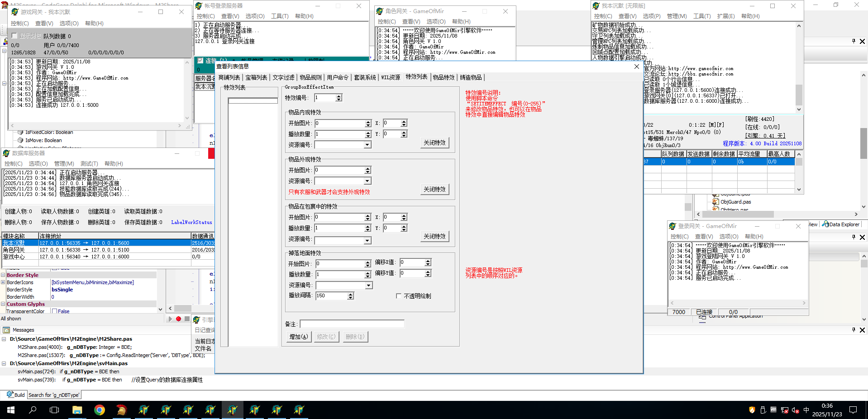Click the 备注 text input field
This screenshot has width=868, height=419.
coord(352,324)
